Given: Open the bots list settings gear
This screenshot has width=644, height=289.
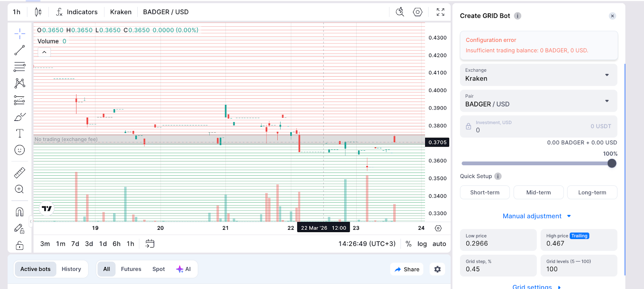Looking at the screenshot, I should pos(438,269).
